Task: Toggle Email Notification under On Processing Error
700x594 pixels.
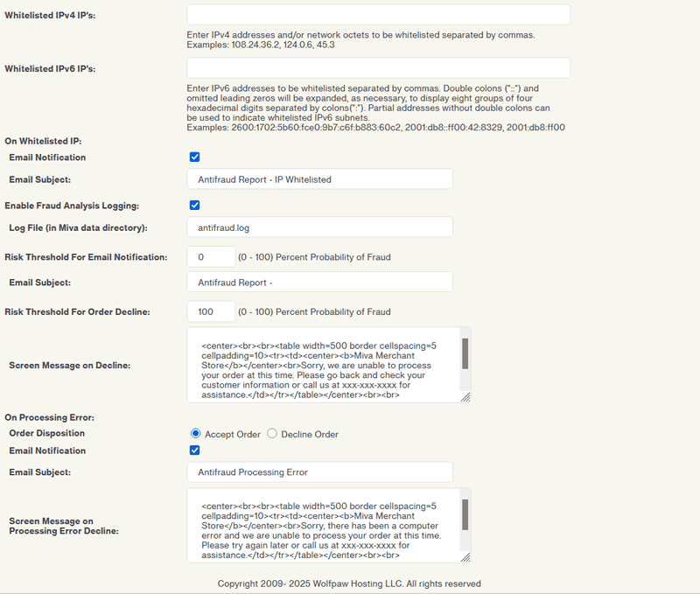Action: point(195,451)
